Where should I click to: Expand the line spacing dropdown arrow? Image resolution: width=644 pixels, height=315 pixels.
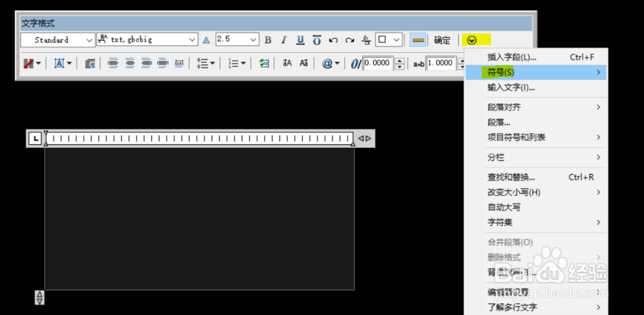point(213,64)
